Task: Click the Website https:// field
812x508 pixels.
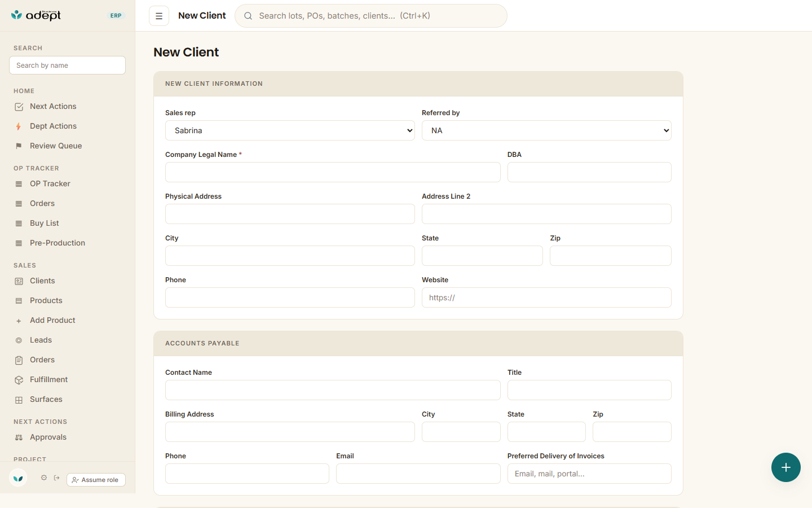Action: (546, 297)
